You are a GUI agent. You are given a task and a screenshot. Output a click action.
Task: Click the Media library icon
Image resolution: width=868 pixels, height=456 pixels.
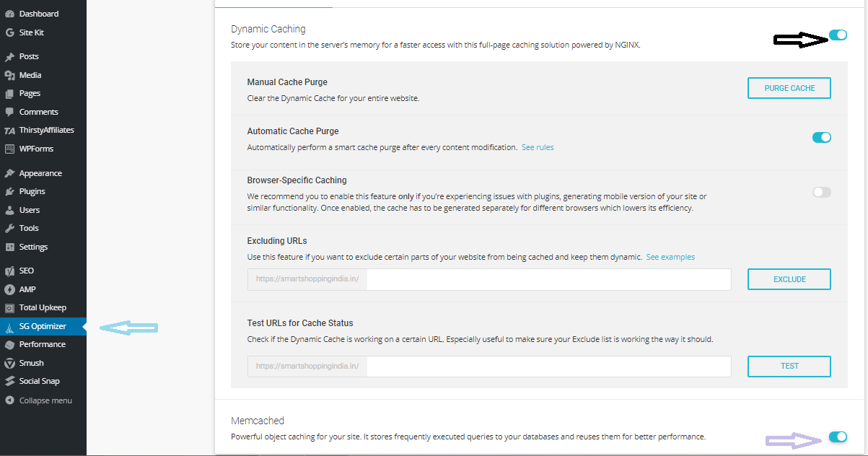(x=9, y=75)
